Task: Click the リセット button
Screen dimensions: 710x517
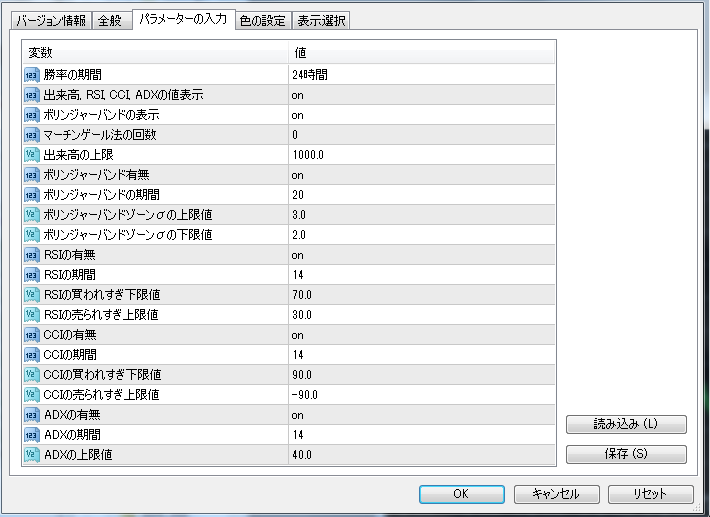Action: coord(651,494)
